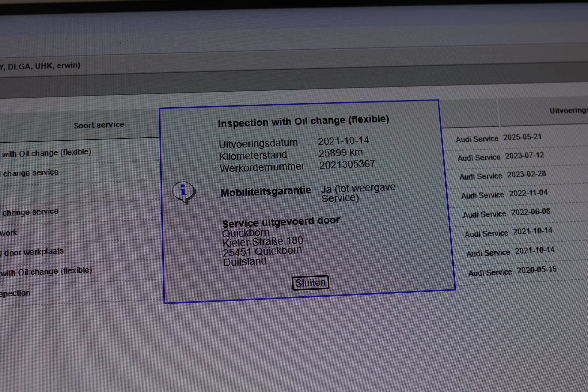
Task: Click the Sluiten button to close dialog
Action: point(310,283)
